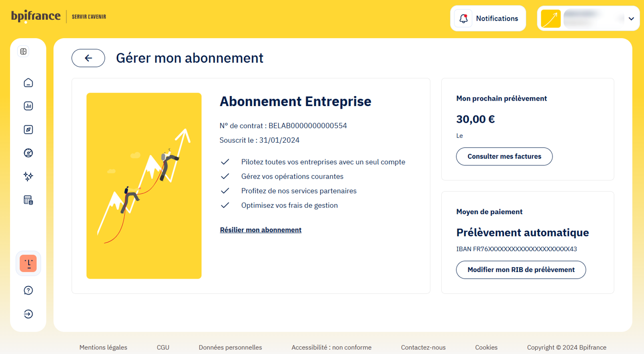Click Modifier mon RIB de prélèvement

coord(521,270)
